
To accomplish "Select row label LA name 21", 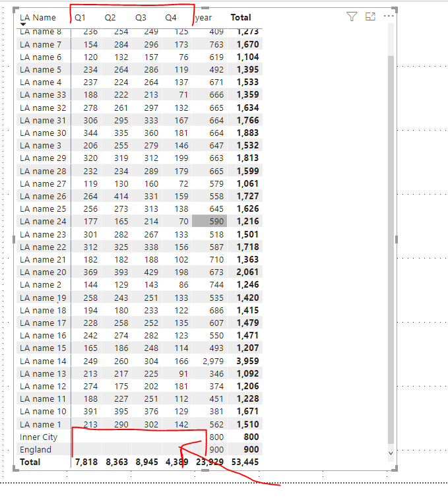I will [43, 259].
